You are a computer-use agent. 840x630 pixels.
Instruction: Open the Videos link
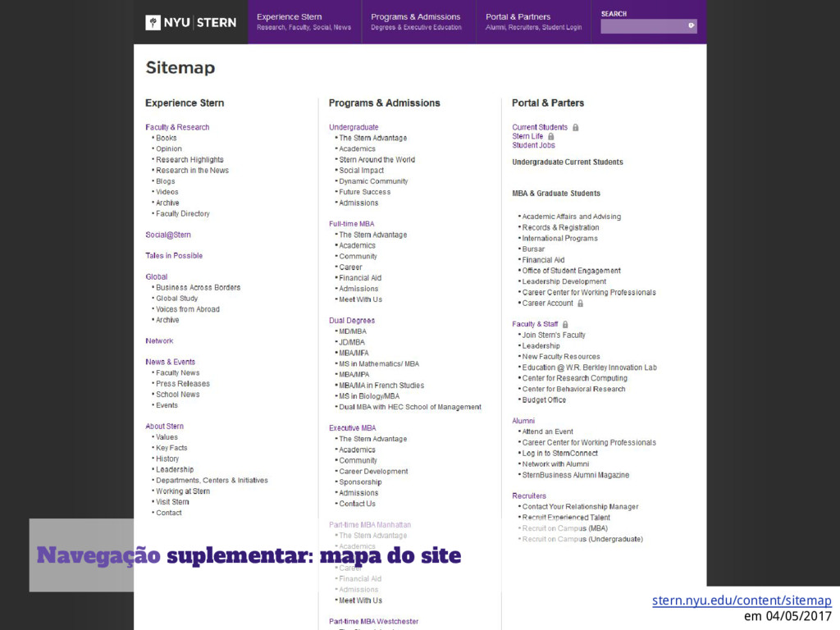pyautogui.click(x=167, y=192)
